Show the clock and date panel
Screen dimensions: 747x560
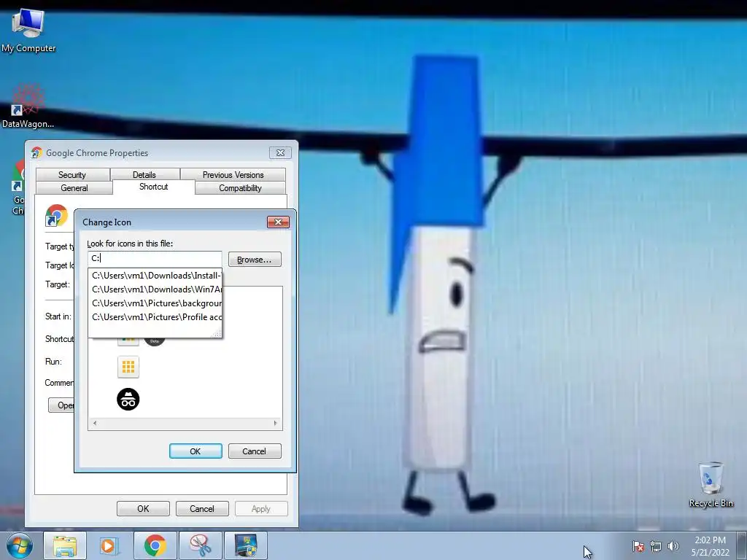[x=710, y=546]
